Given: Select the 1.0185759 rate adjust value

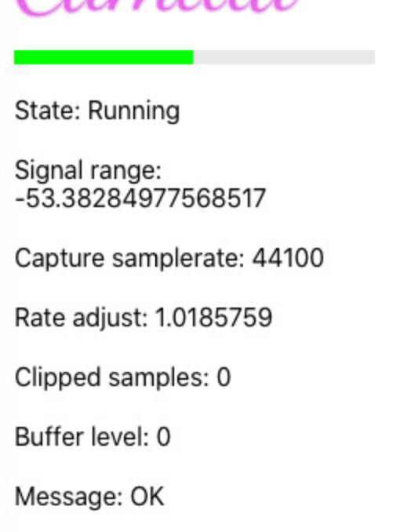Looking at the screenshot, I should tap(213, 318).
